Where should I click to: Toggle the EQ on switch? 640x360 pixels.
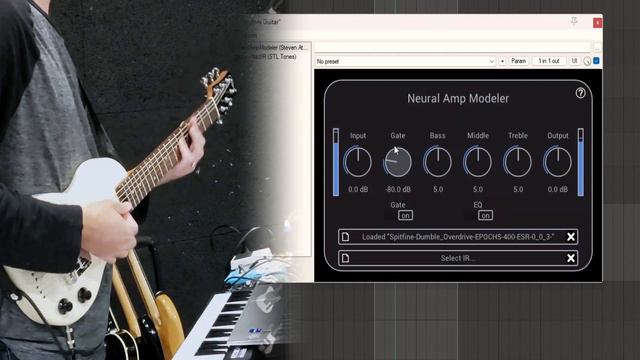(x=485, y=215)
